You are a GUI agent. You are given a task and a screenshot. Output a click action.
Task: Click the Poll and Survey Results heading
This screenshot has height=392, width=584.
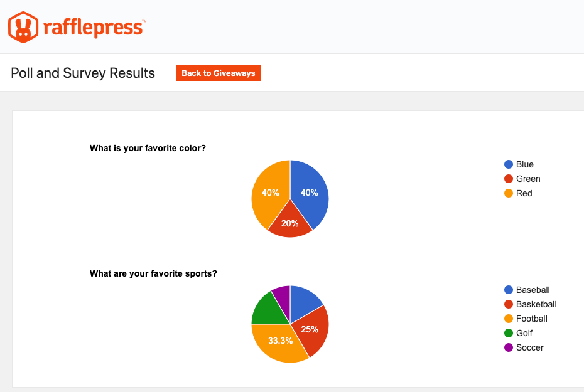pyautogui.click(x=83, y=73)
